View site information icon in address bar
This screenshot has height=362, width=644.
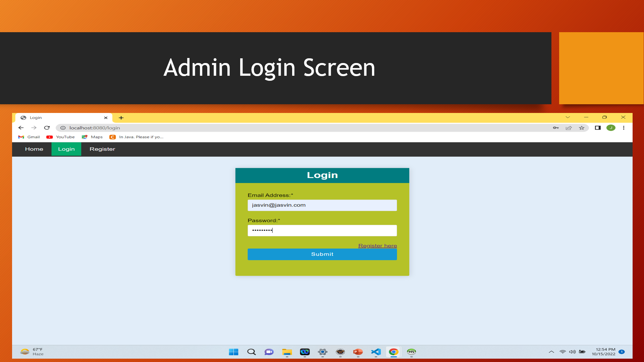[x=63, y=128]
